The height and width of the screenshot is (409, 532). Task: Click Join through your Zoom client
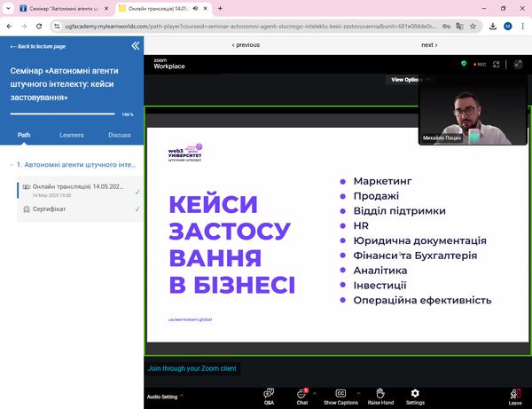tap(192, 368)
